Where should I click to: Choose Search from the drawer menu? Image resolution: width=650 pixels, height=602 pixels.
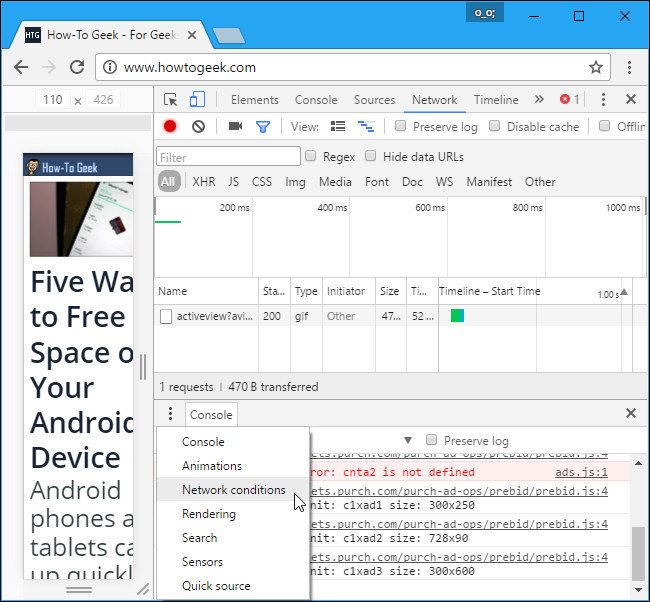(233, 538)
